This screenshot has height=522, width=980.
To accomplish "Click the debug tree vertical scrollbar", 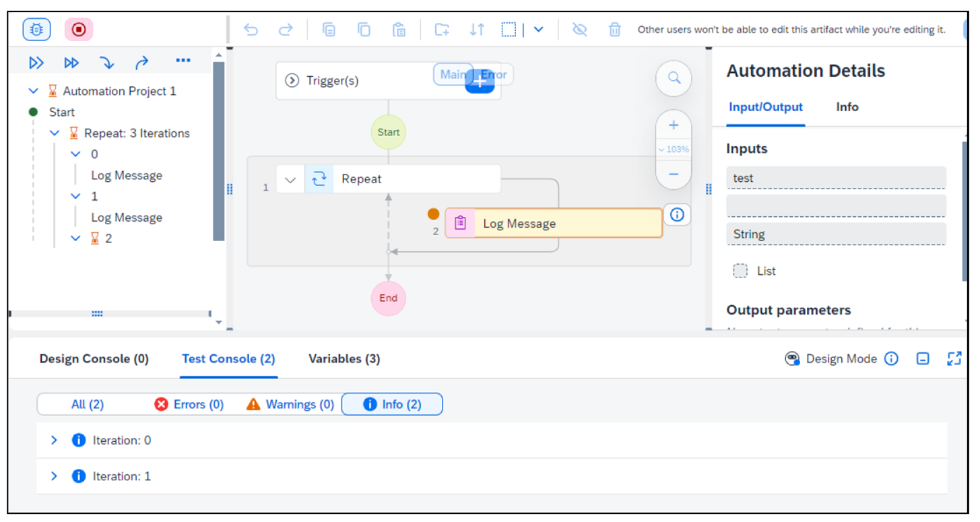I will point(219,151).
